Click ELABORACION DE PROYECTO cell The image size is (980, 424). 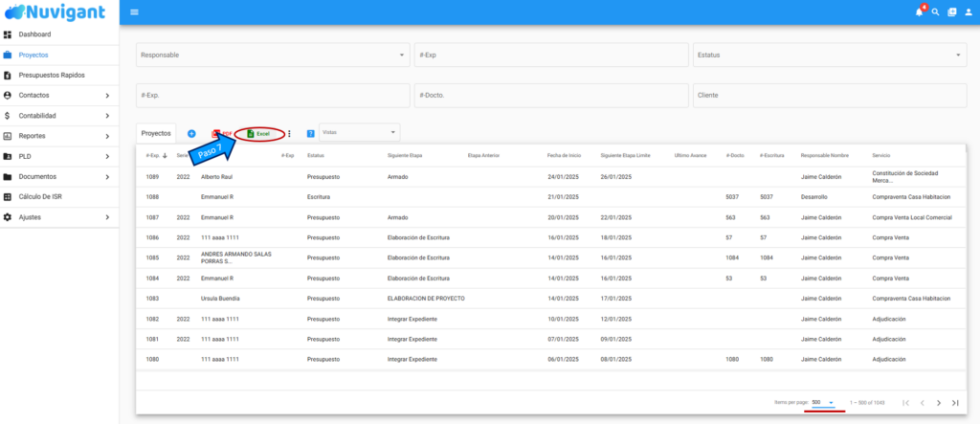[426, 299]
